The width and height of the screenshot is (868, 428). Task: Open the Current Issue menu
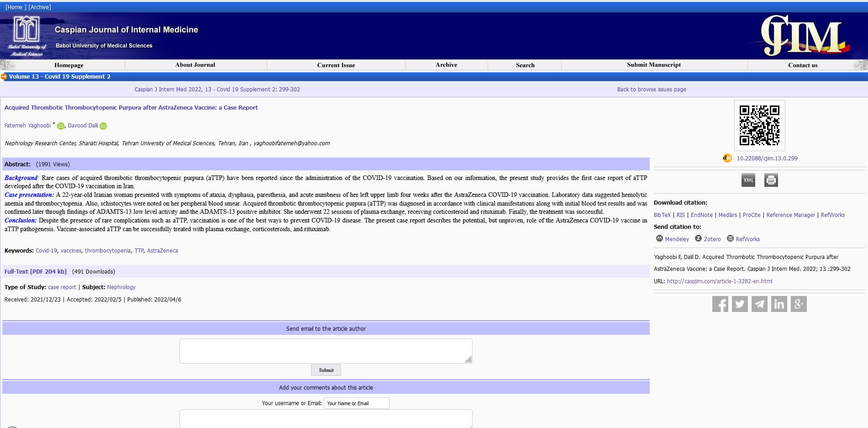click(336, 65)
